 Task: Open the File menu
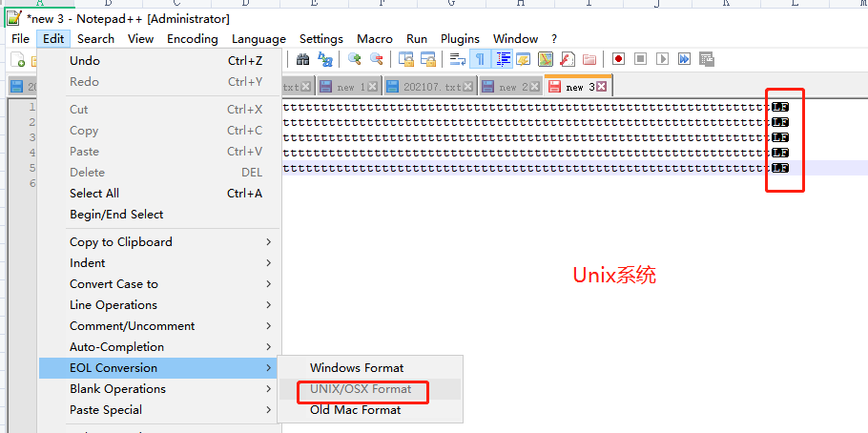(20, 39)
